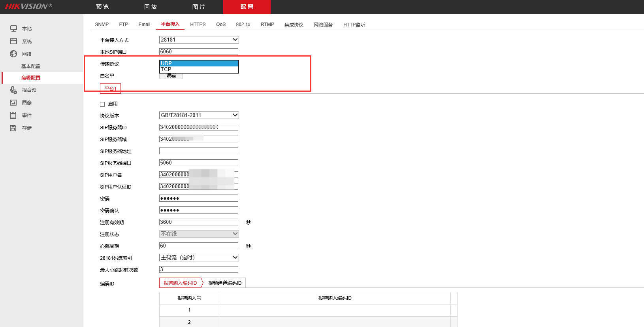Open the 系统 system icon in sidebar

point(13,41)
